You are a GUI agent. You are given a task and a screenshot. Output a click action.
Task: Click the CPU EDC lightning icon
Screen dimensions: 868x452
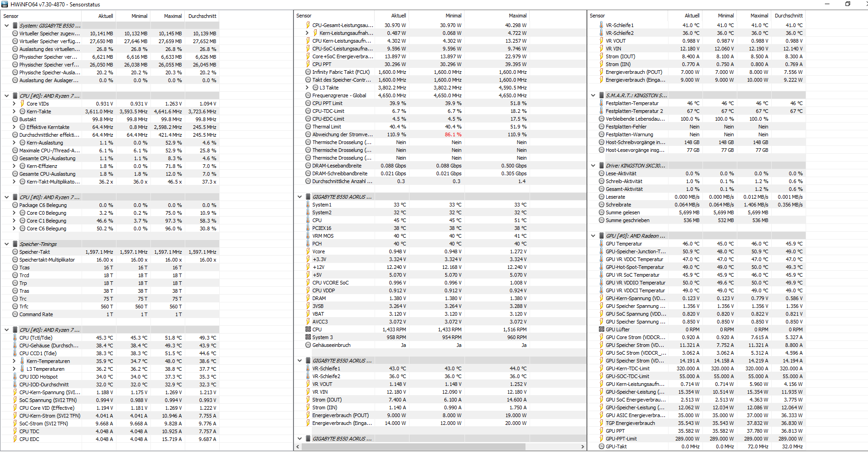(15, 439)
